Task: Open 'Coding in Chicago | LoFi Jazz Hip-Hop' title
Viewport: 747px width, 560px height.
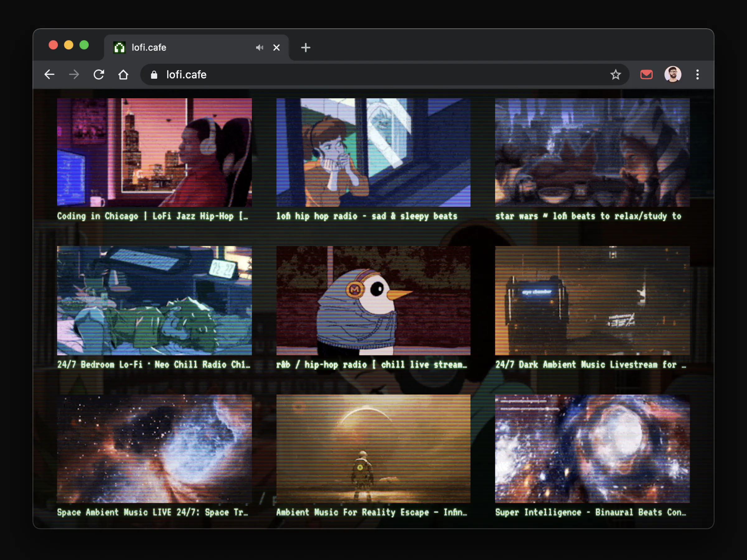Action: coord(153,216)
